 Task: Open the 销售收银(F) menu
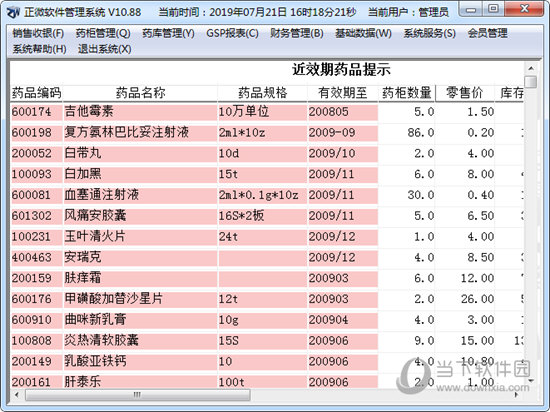pyautogui.click(x=38, y=33)
